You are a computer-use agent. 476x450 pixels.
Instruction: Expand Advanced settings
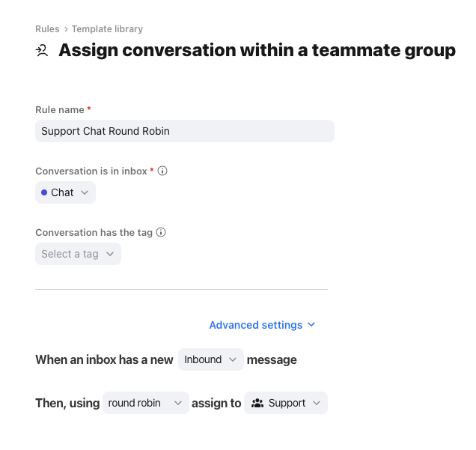point(256,325)
